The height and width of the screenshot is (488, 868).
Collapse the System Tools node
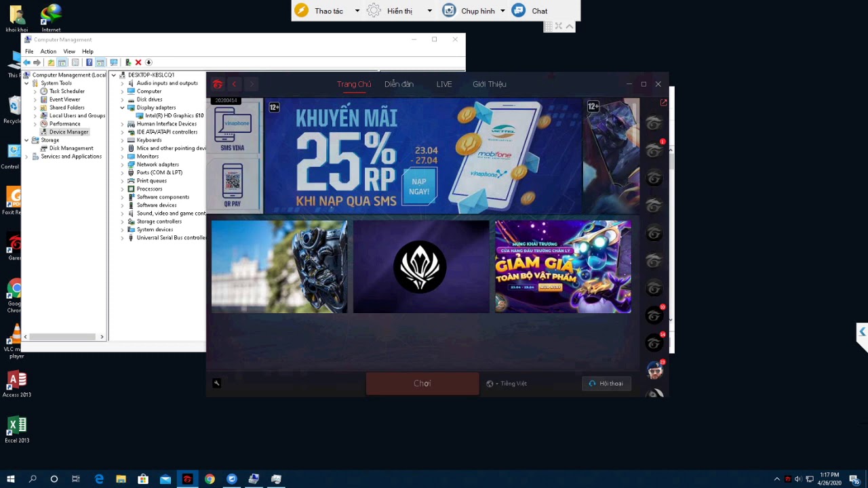(27, 83)
